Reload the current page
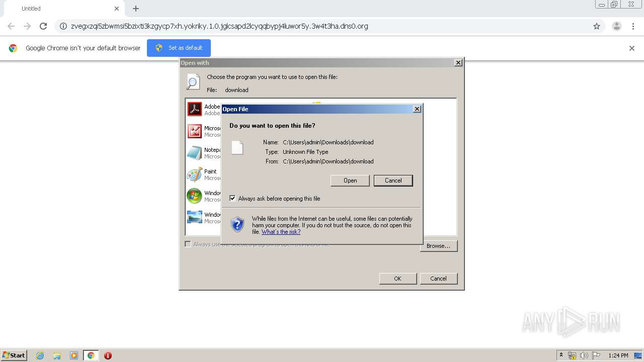This screenshot has height=362, width=644. point(43,26)
